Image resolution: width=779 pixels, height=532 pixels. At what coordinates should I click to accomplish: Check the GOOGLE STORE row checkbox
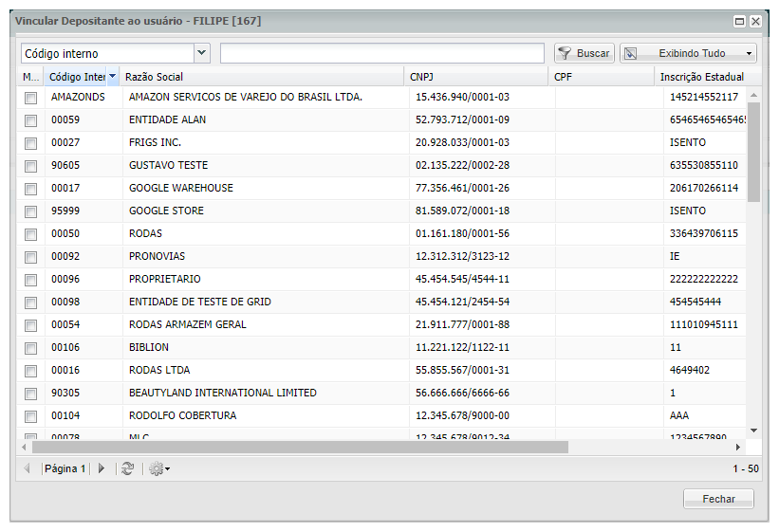[30, 211]
